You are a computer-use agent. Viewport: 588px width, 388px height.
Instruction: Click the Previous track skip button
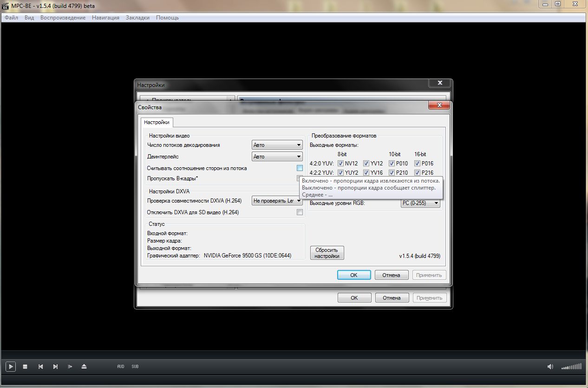[40, 367]
